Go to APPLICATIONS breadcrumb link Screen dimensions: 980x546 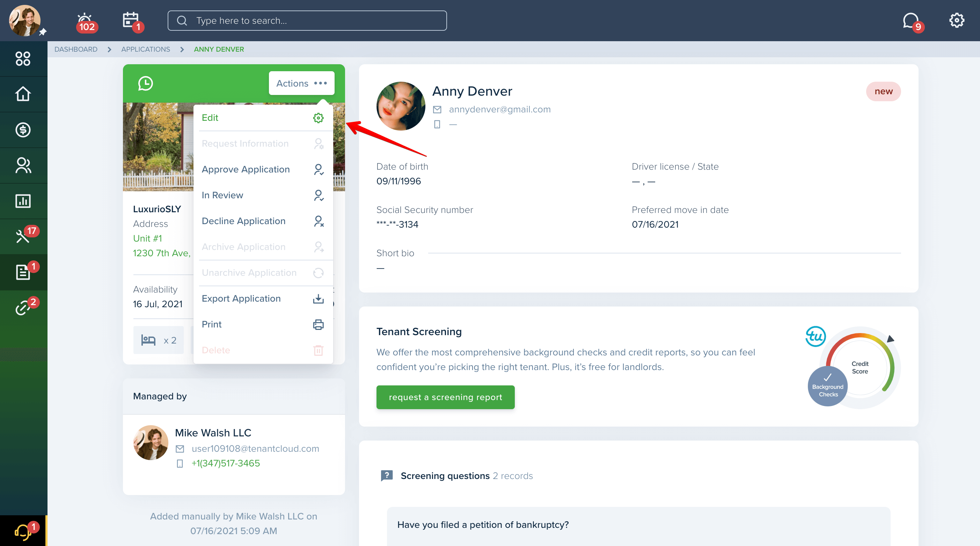(x=145, y=50)
